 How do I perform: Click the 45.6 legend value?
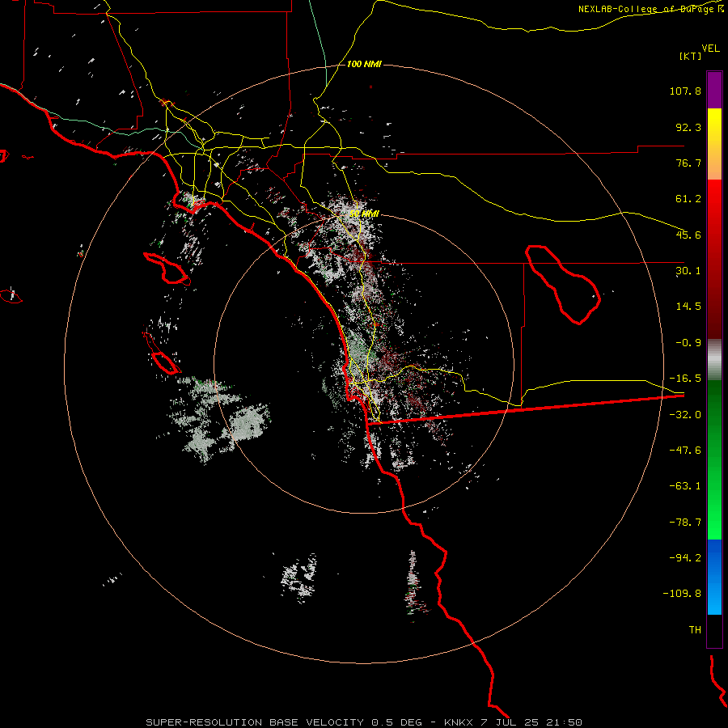[x=688, y=235]
